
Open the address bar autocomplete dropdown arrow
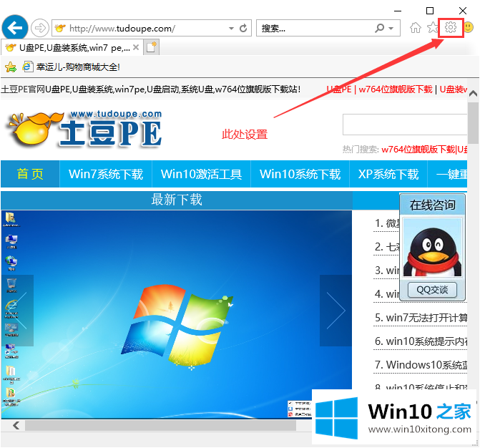coord(232,28)
